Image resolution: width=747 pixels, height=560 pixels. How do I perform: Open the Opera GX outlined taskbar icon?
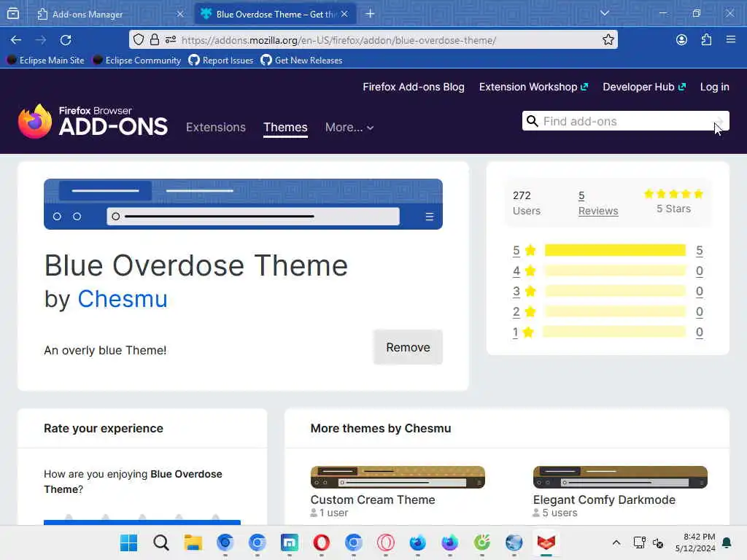click(385, 542)
